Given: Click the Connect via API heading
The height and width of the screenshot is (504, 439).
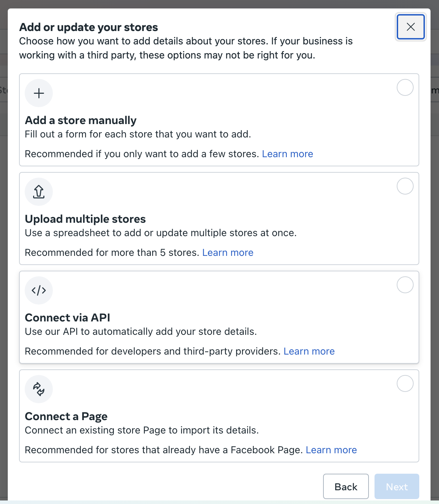Looking at the screenshot, I should [68, 318].
